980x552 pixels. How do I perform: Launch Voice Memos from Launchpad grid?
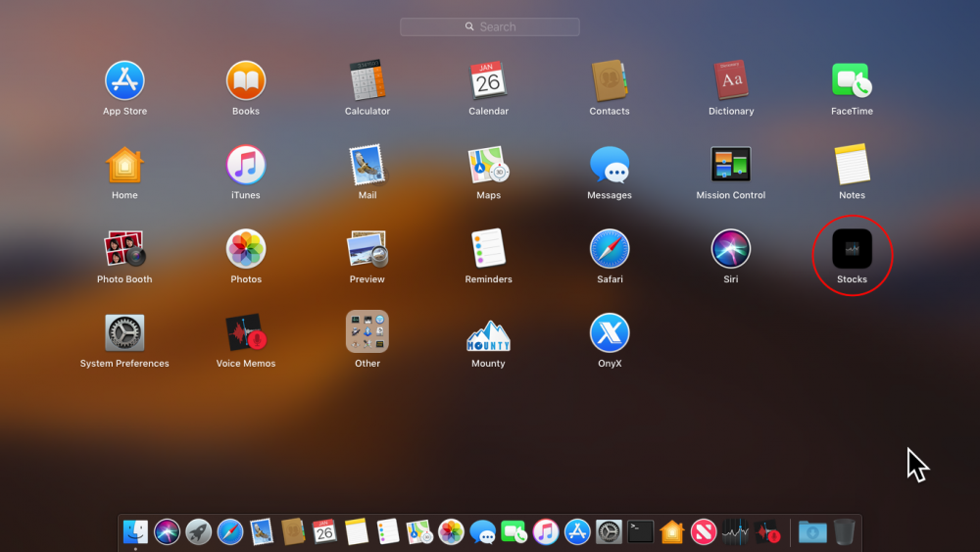[x=246, y=332]
